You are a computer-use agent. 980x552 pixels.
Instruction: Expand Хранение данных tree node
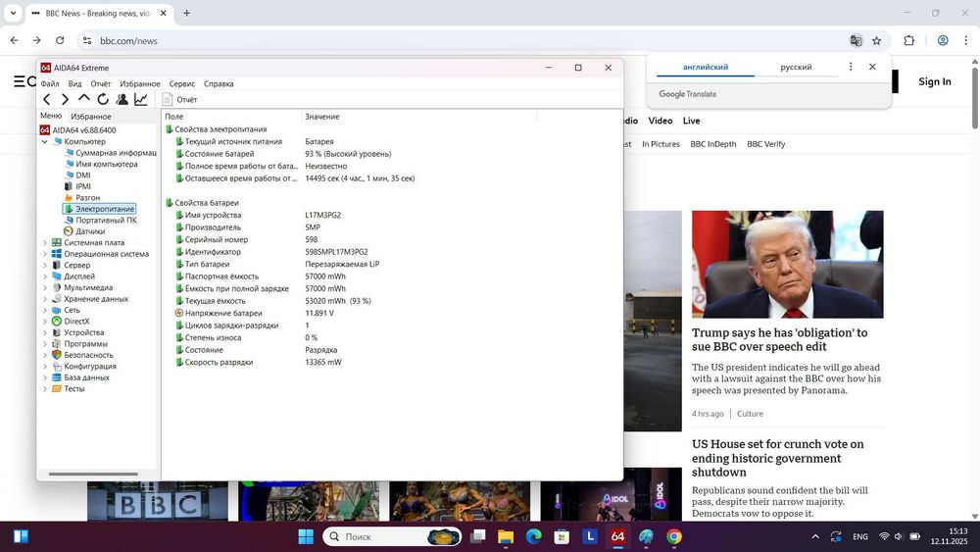coord(45,299)
